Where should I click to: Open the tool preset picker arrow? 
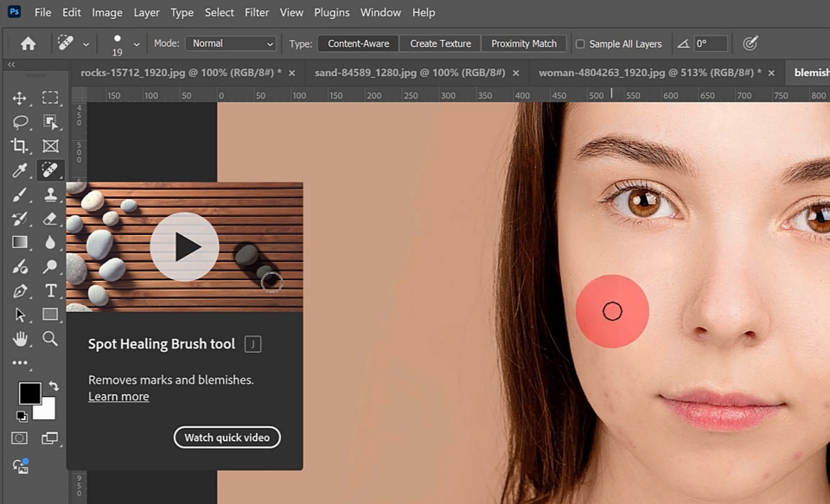86,44
